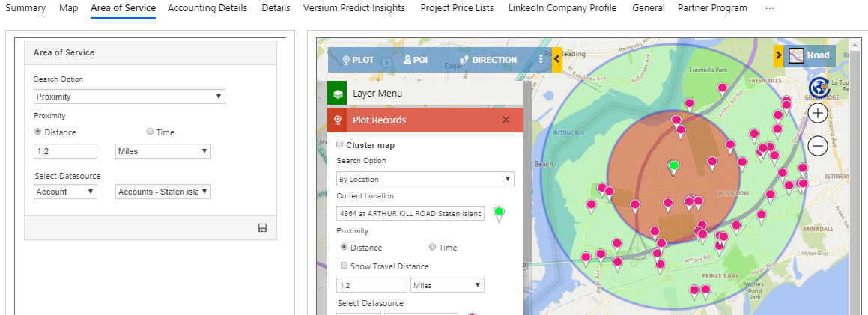Image resolution: width=868 pixels, height=315 pixels.
Task: Check the Show Travel Distance box
Action: 344,266
